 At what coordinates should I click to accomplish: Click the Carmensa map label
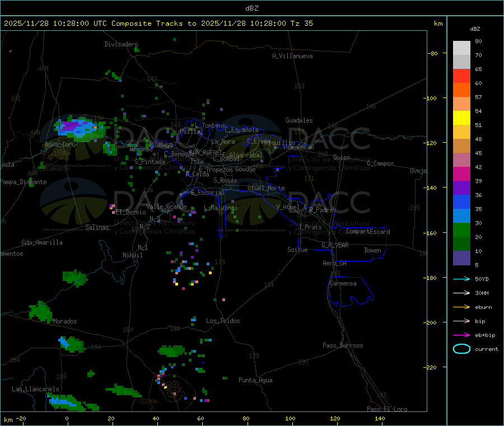pos(343,283)
